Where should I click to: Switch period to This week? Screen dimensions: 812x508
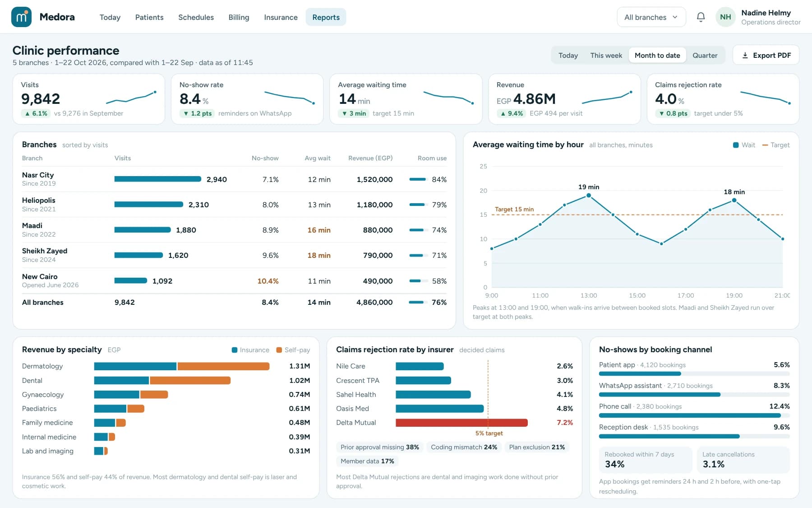606,55
